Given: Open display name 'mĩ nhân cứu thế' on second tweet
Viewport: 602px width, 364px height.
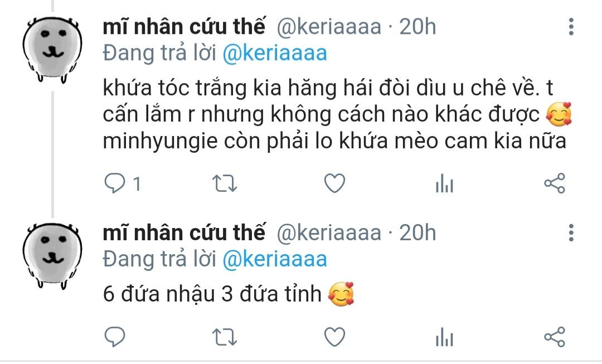Looking at the screenshot, I should click(x=184, y=232).
